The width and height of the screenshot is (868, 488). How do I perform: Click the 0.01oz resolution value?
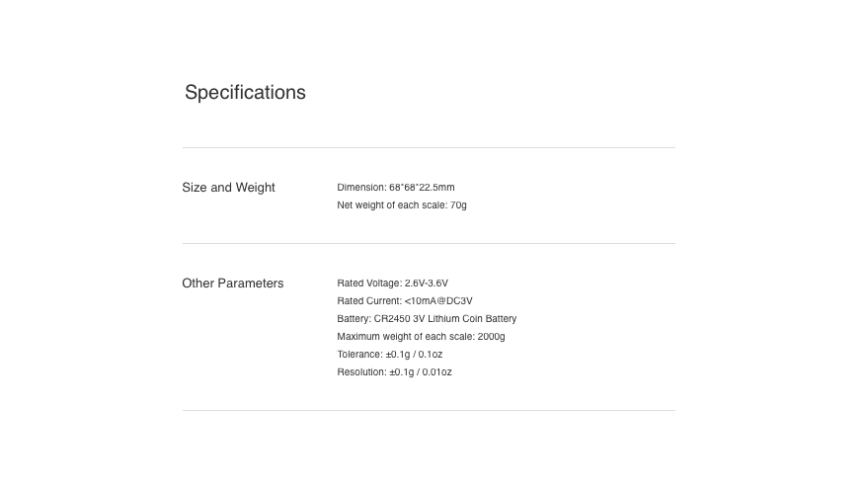click(436, 371)
